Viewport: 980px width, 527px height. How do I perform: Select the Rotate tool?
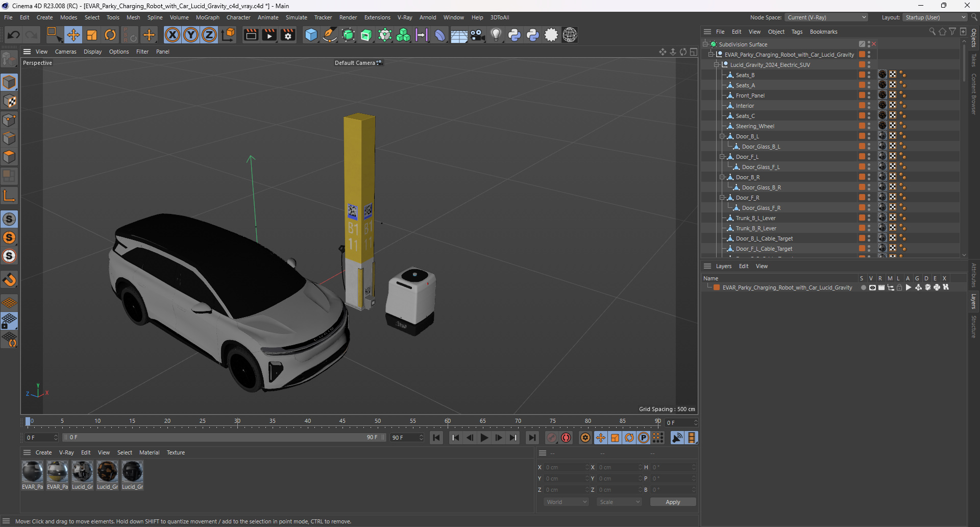coord(110,35)
